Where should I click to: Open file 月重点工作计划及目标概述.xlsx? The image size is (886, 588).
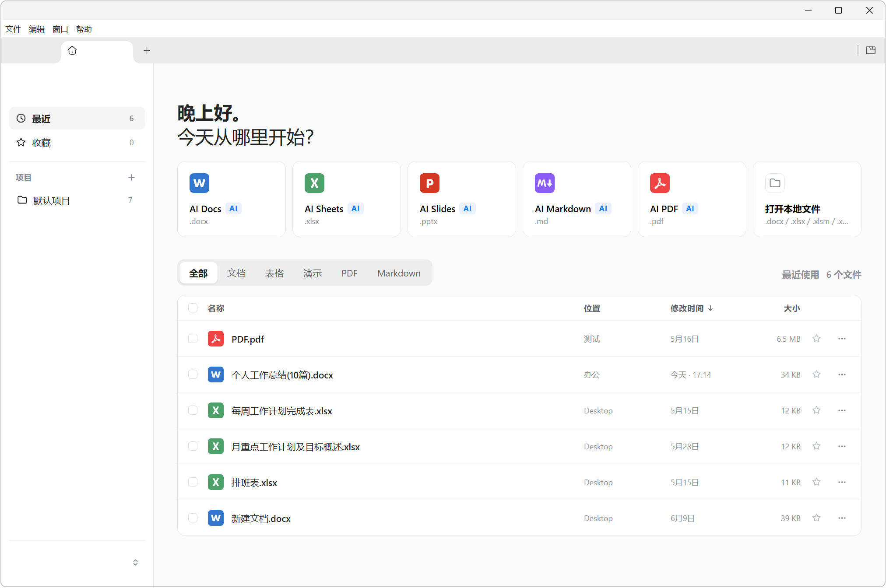pyautogui.click(x=295, y=447)
